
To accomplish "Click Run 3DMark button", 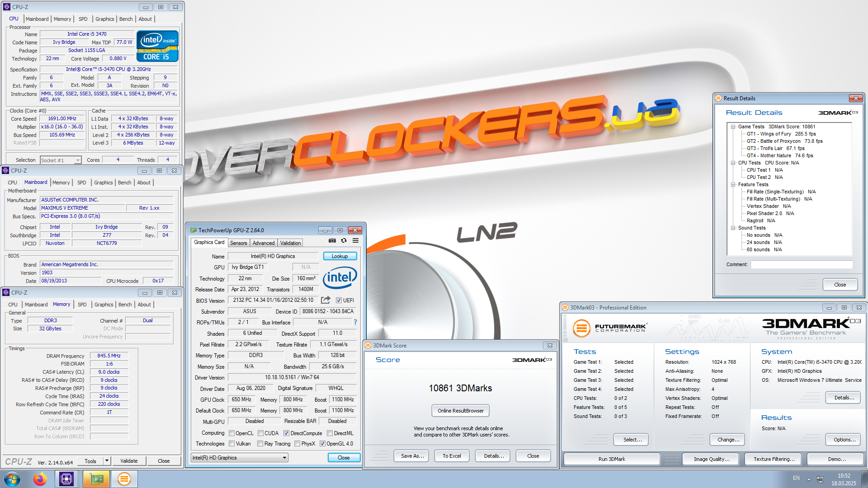I will 612,459.
